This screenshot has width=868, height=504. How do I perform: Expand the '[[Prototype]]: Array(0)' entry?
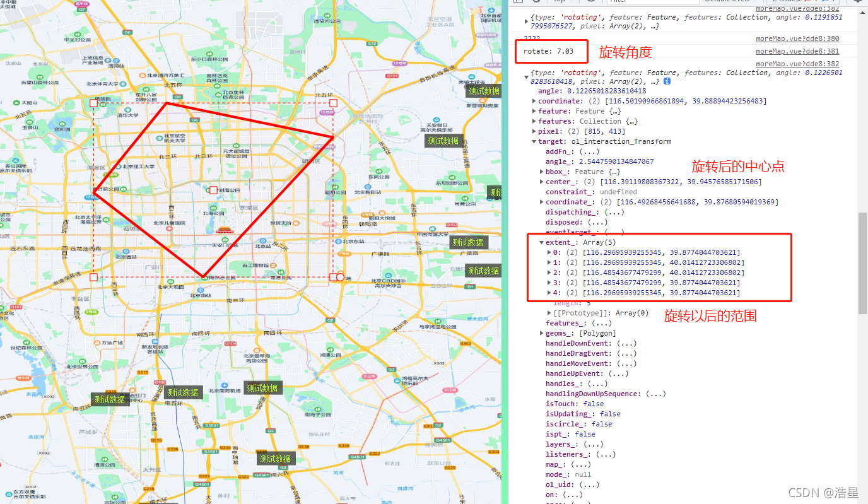pos(549,313)
